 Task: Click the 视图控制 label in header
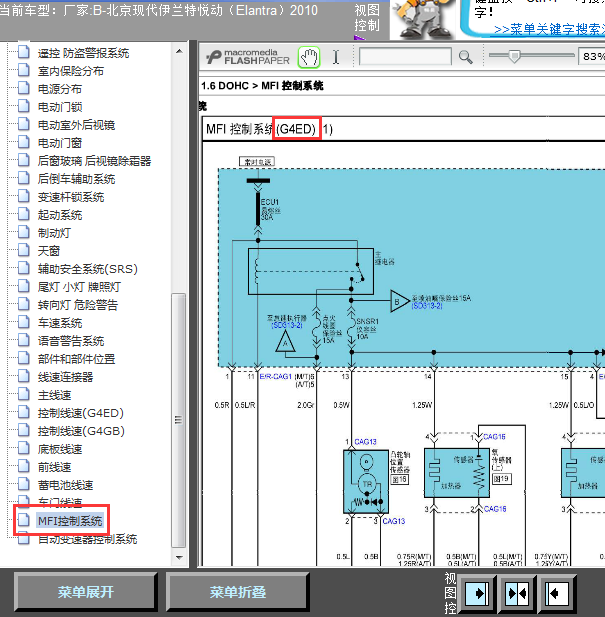[367, 18]
